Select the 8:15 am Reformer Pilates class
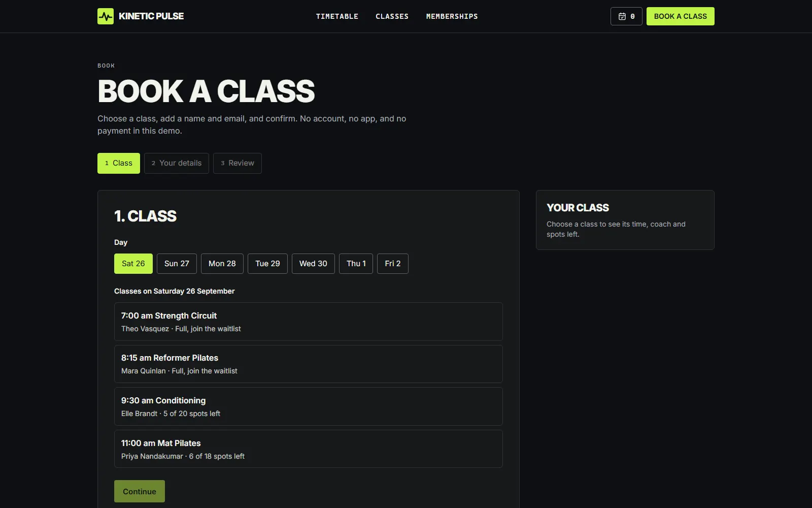This screenshot has height=508, width=812. click(x=309, y=364)
